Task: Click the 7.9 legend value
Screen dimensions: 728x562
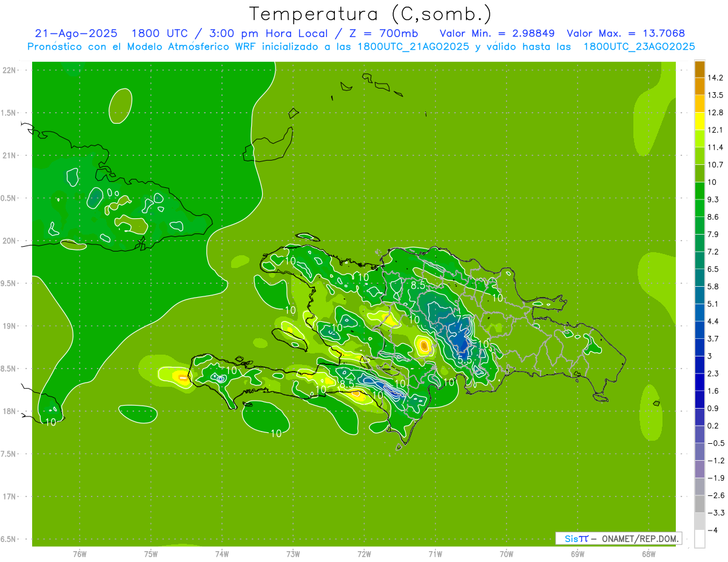Action: (x=713, y=235)
